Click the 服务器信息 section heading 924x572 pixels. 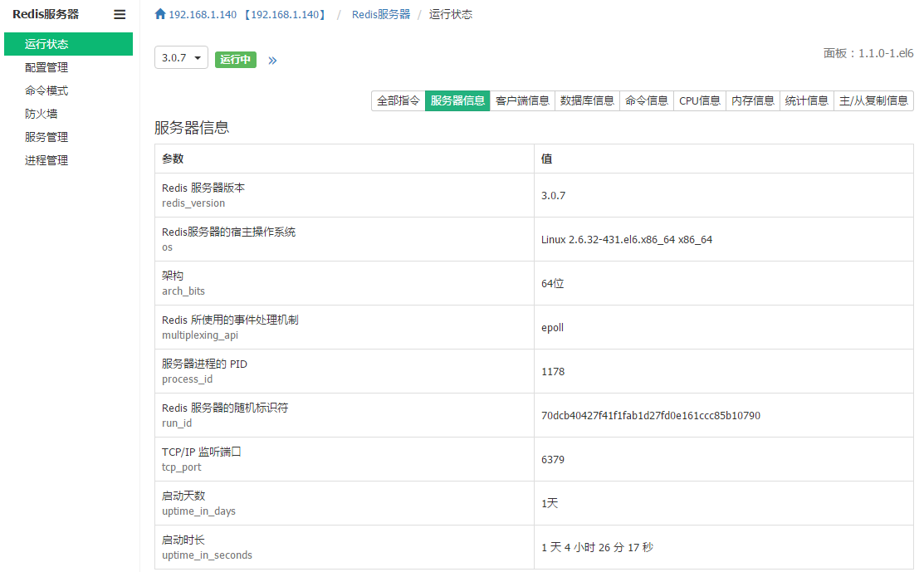[192, 127]
